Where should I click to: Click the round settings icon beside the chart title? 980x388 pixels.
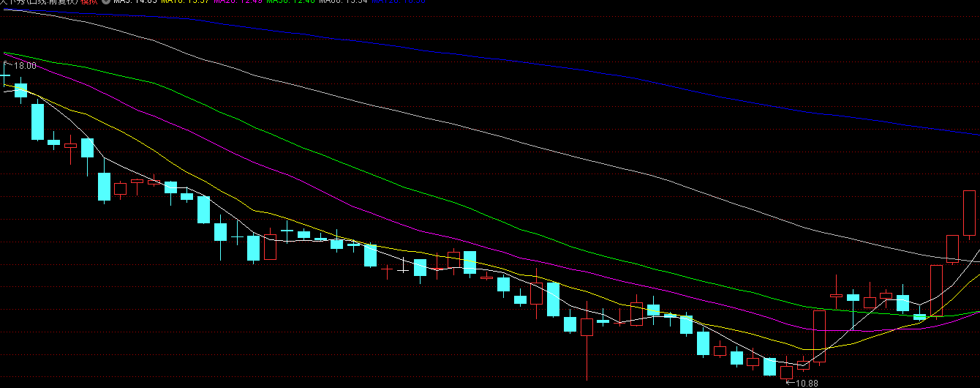click(107, 1)
